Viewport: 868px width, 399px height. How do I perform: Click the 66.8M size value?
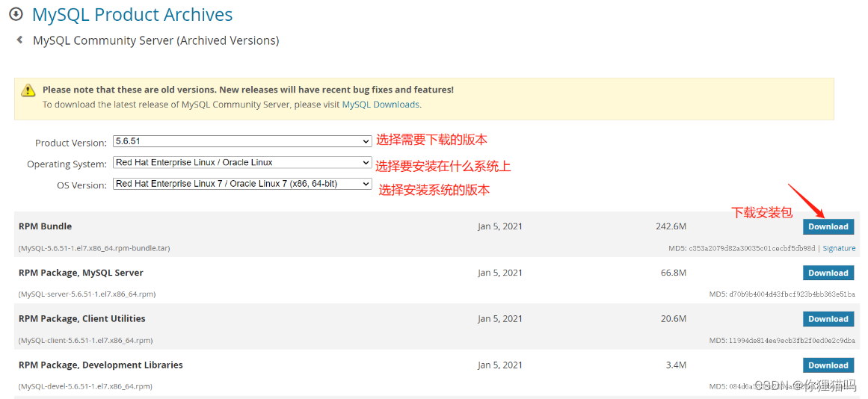(674, 273)
